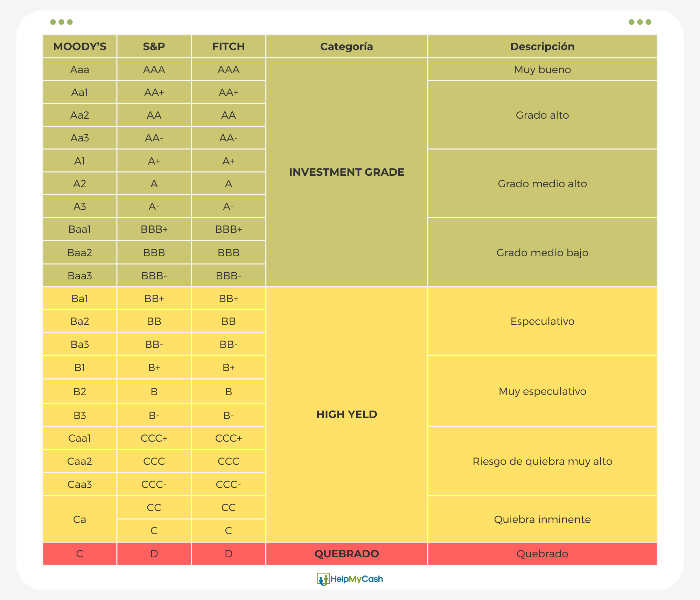Click the Caa2 rating cell
This screenshot has width=700, height=600.
click(80, 461)
